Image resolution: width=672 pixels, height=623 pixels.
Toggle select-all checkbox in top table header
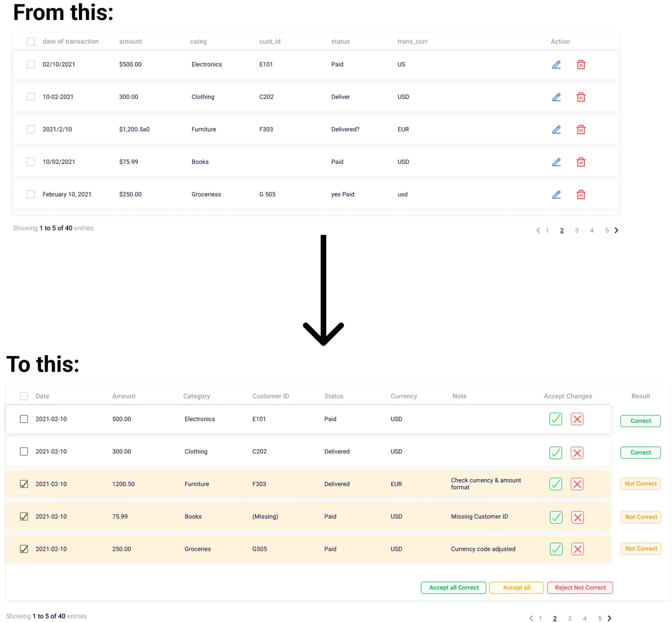pyautogui.click(x=31, y=42)
